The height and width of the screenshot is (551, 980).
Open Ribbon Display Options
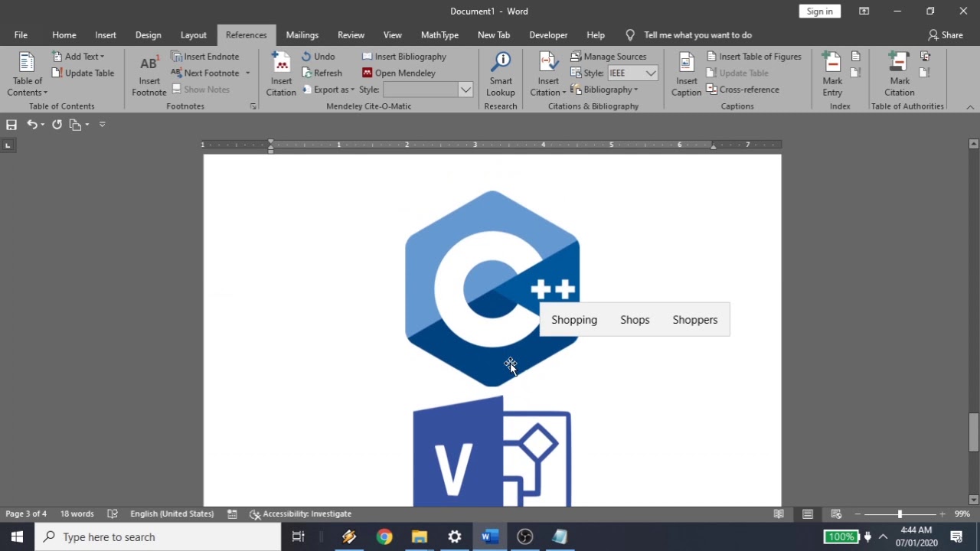[x=864, y=11]
